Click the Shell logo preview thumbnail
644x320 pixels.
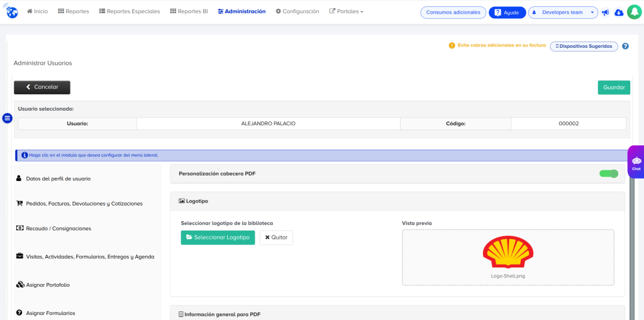point(508,252)
